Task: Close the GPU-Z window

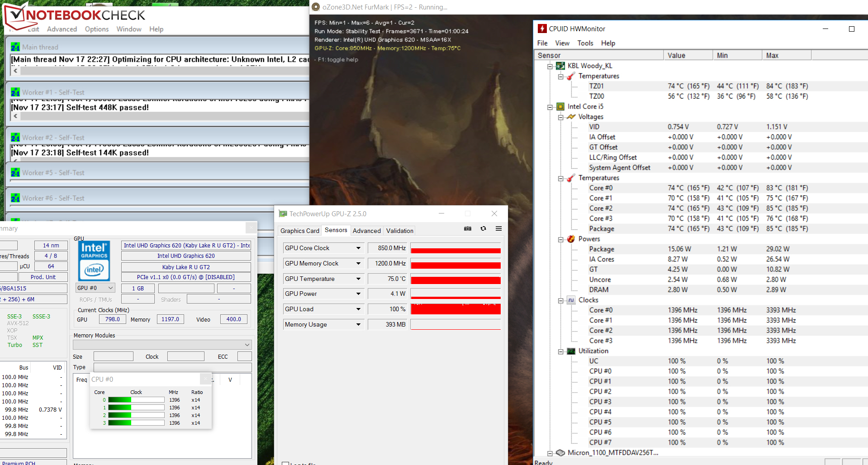Action: (x=494, y=214)
